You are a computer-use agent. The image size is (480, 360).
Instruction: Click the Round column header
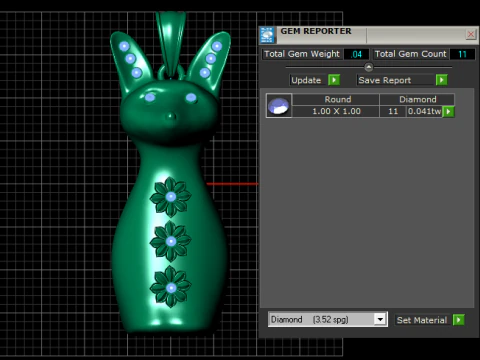(336, 99)
